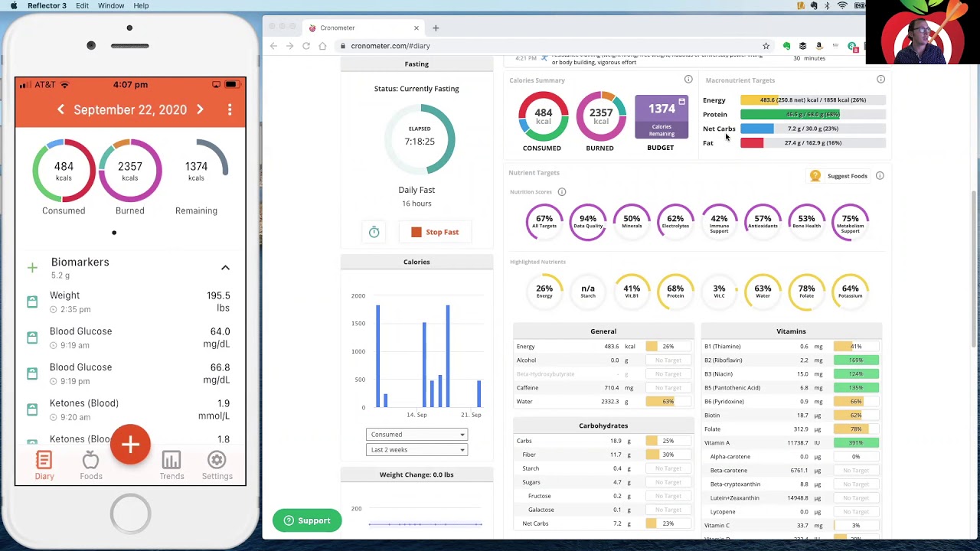Tap the Remaining 1374 kcals gauge on phone
The width and height of the screenshot is (980, 551).
pos(196,171)
